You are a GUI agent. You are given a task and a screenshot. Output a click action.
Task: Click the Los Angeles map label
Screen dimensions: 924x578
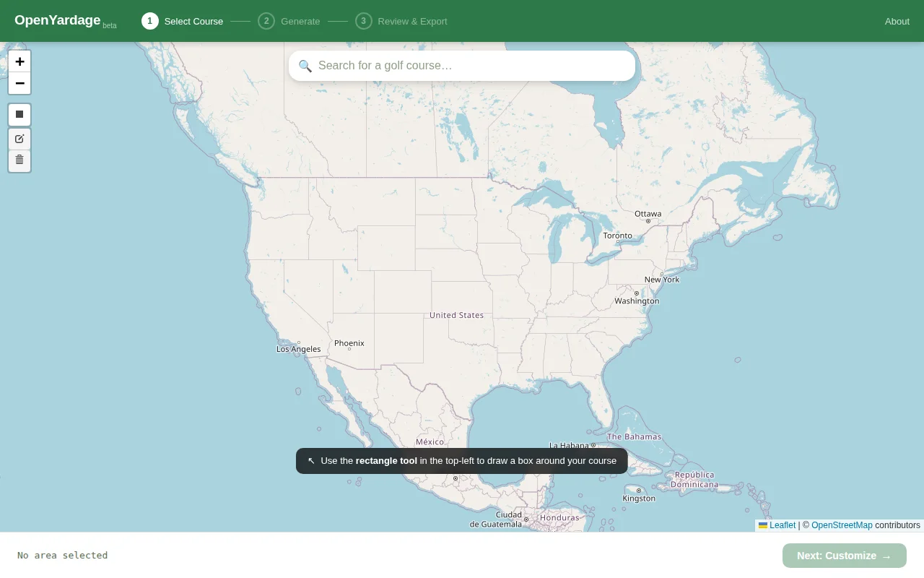298,349
